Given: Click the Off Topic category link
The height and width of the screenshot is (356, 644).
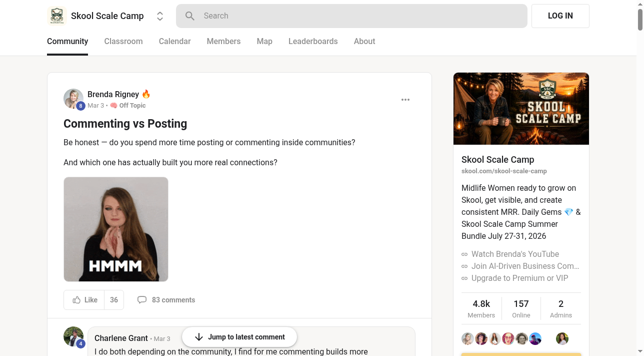Looking at the screenshot, I should tap(128, 106).
